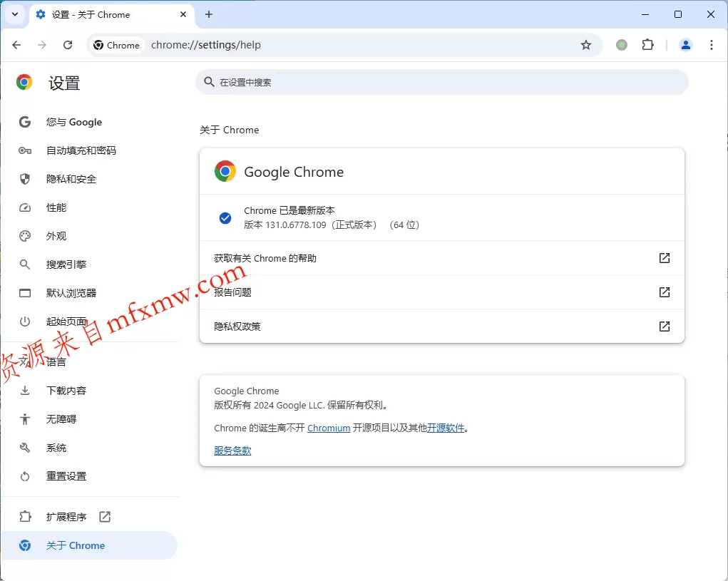Click the accessibility figure icon
728x581 pixels.
tap(25, 419)
